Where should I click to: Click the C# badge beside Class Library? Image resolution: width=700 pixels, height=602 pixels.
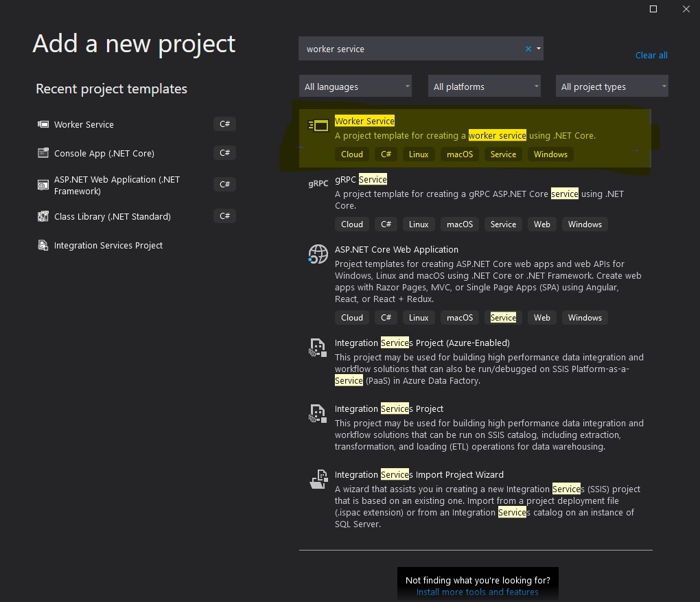(224, 216)
